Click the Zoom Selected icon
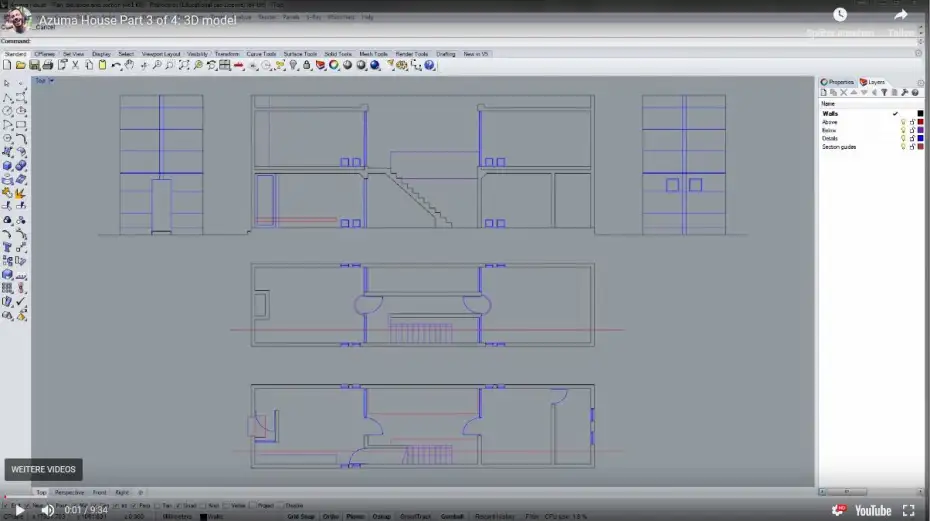930x521 pixels. pos(198,65)
